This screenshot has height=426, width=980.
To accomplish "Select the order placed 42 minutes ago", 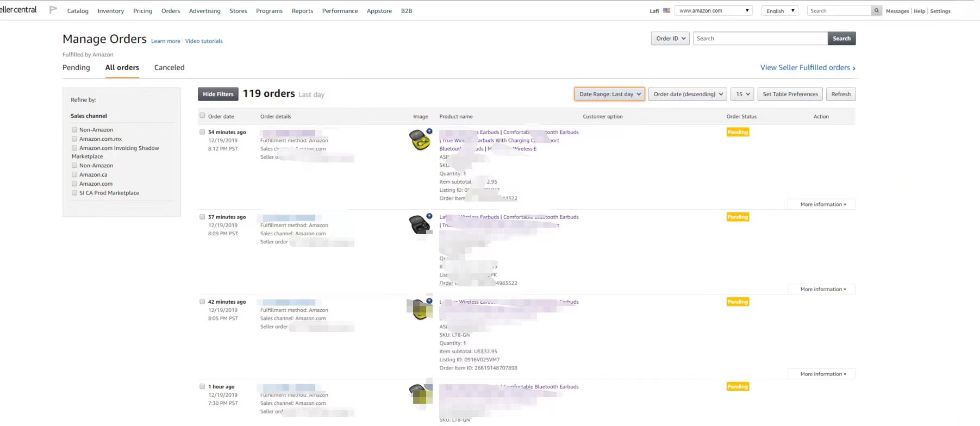I will (202, 302).
